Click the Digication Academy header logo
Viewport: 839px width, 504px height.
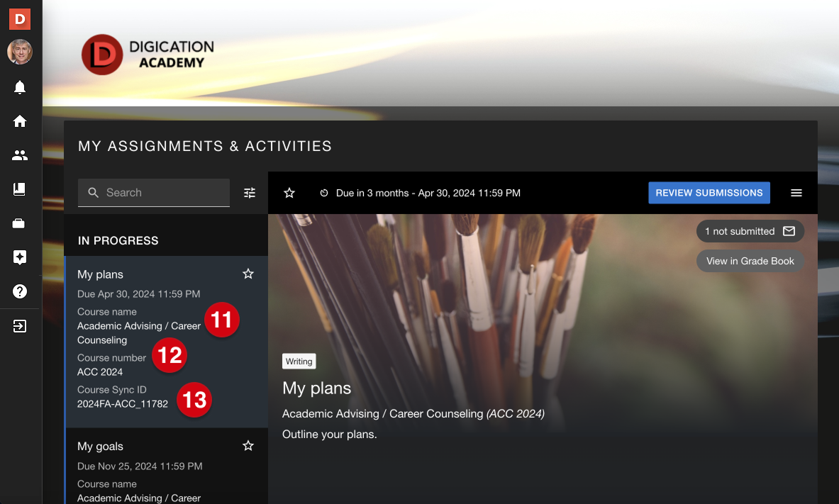point(148,55)
